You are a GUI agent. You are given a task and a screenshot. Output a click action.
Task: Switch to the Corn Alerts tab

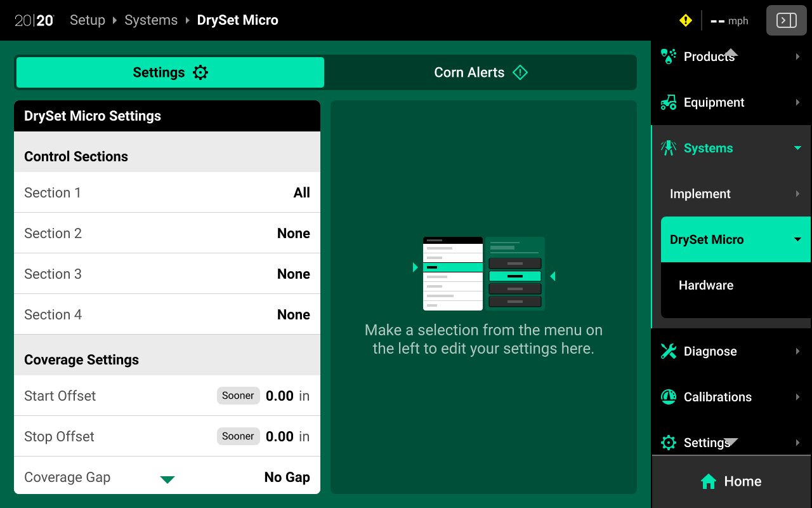point(480,72)
